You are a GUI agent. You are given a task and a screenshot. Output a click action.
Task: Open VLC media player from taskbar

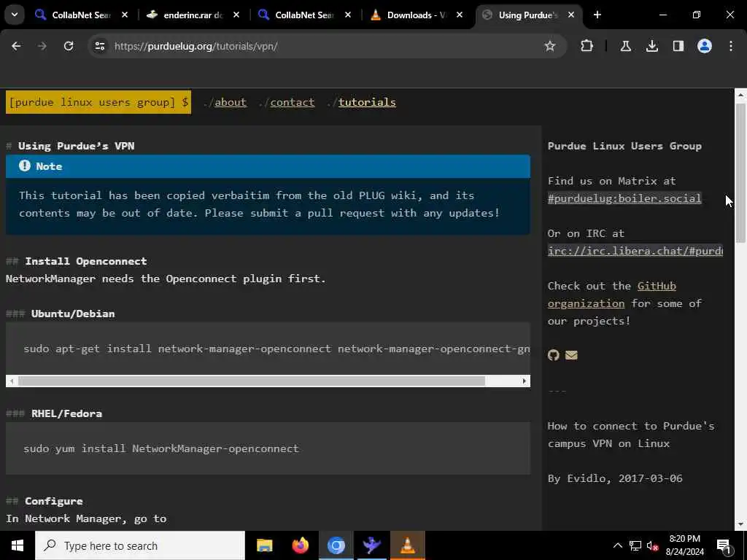(x=407, y=545)
